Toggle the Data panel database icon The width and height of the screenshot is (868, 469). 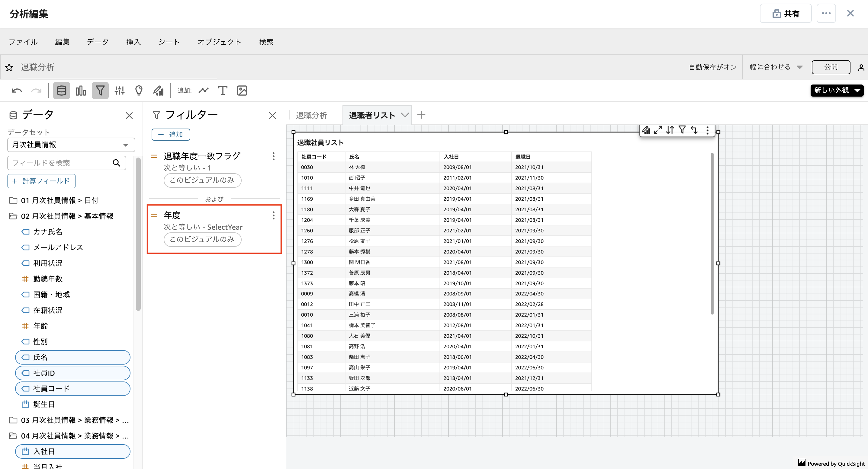click(61, 91)
